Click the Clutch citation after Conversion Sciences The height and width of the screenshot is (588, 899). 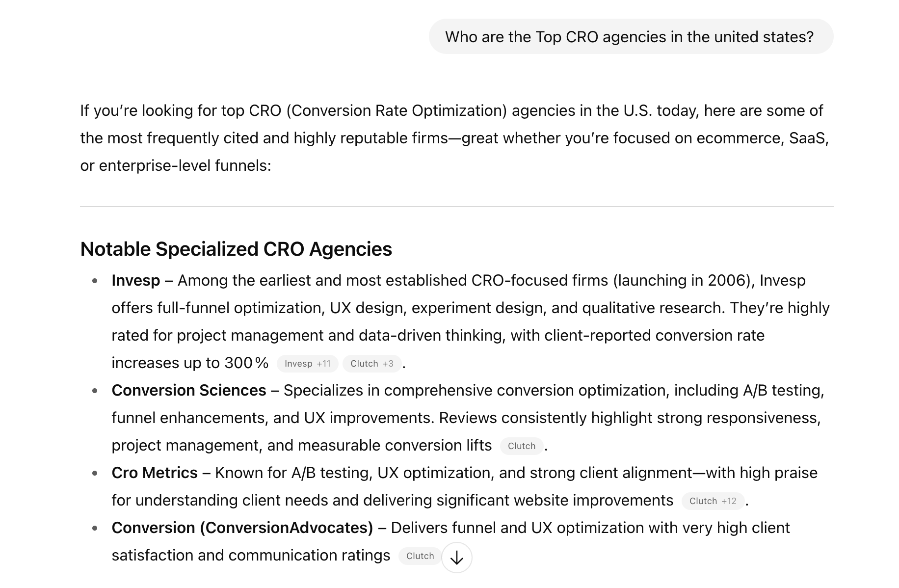tap(521, 446)
